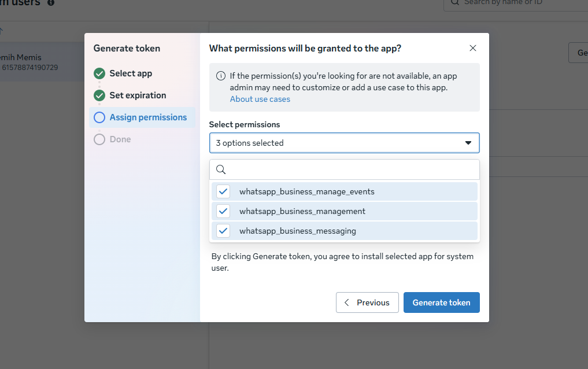Image resolution: width=588 pixels, height=369 pixels.
Task: Open the About use cases link
Action: tap(260, 99)
